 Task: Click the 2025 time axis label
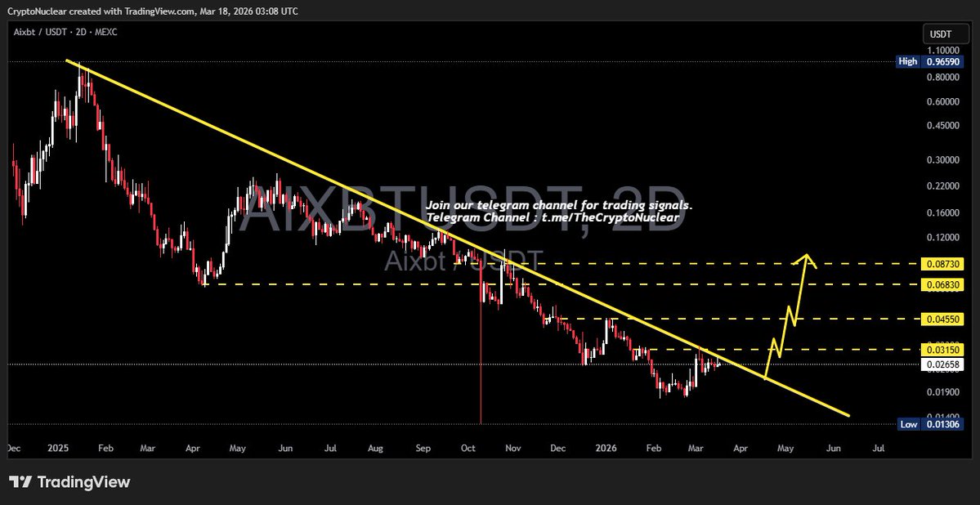click(x=57, y=448)
